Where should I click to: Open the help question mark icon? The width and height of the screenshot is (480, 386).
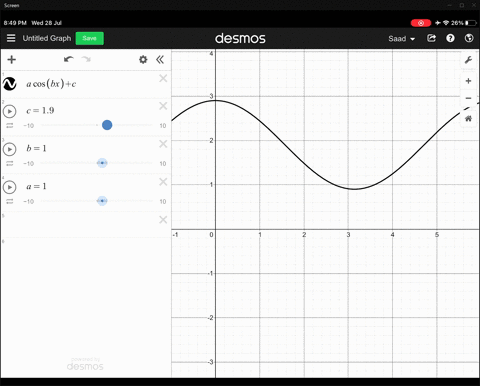coord(450,38)
